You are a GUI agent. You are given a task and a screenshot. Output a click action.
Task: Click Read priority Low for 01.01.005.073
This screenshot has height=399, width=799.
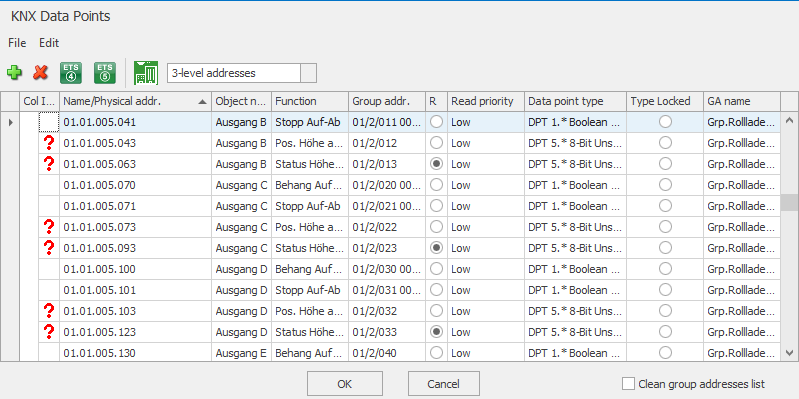pyautogui.click(x=486, y=227)
